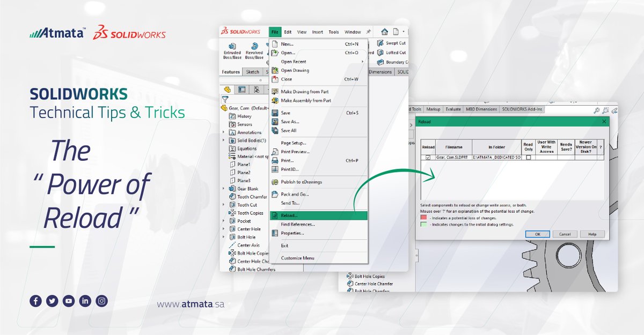
Task: Expand the Pocket feature
Action: pos(224,221)
